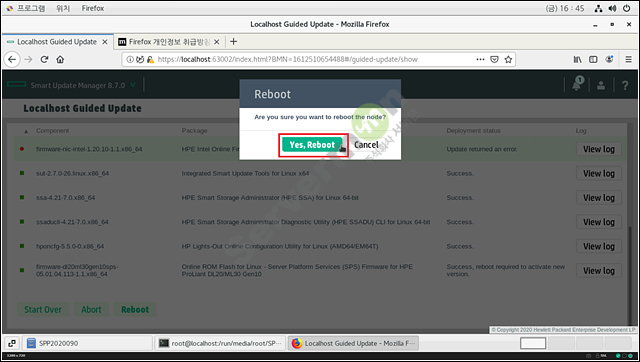
Task: Select the ssa-4.21-7.0.x86_64 component text
Action: (x=66, y=198)
